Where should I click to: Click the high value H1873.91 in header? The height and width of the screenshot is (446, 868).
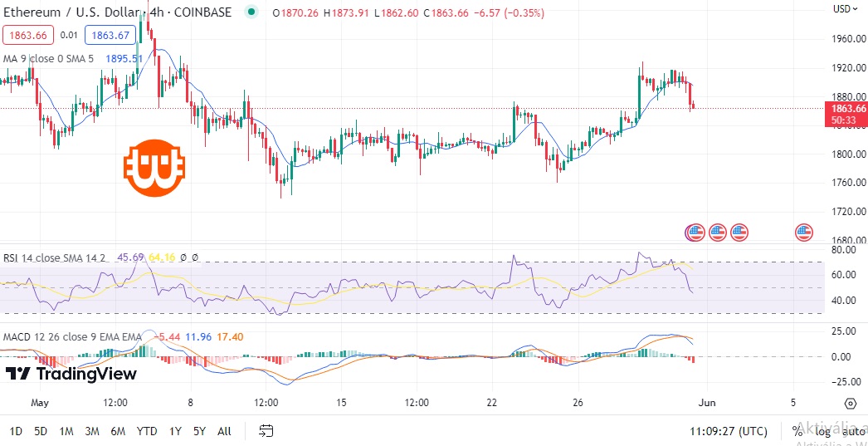tap(346, 12)
